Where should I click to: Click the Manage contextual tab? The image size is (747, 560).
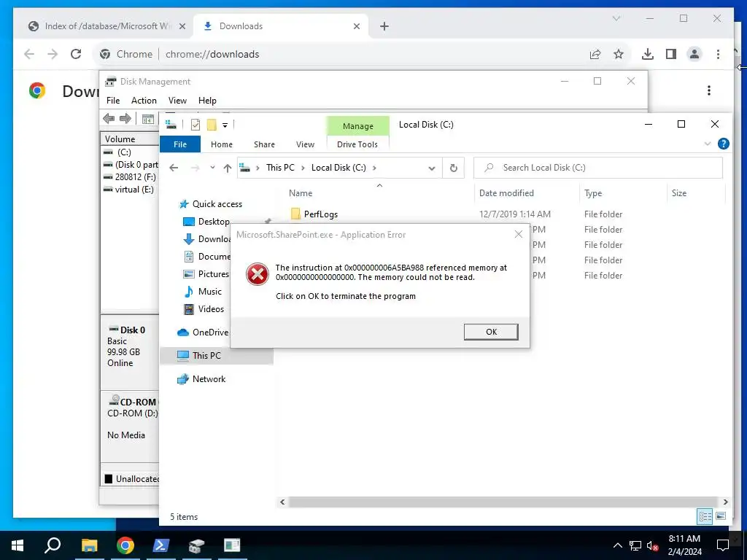coord(357,125)
